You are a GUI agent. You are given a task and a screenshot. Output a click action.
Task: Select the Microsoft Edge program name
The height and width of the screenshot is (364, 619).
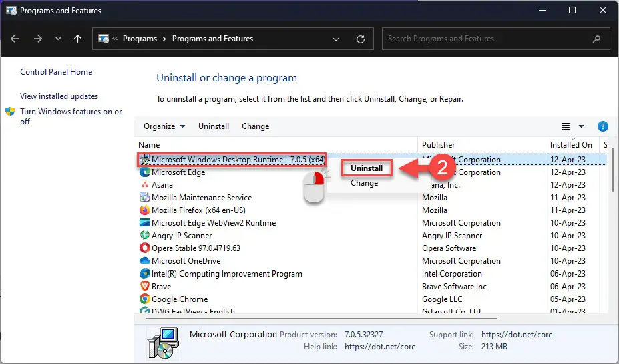178,172
